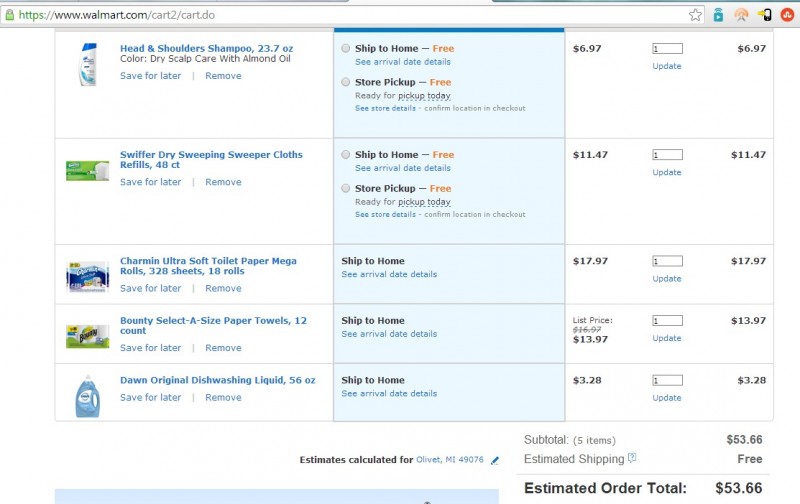The height and width of the screenshot is (504, 800).
Task: Click Dawn quantity input field
Action: [667, 380]
